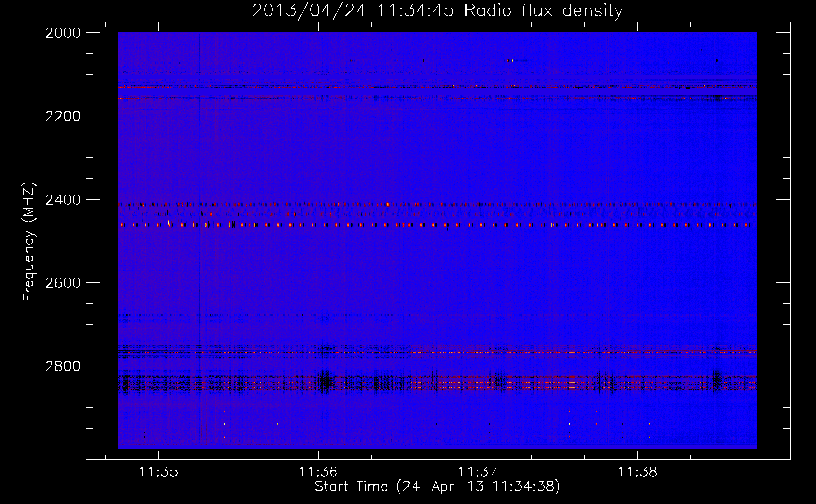Select the 2800 frequency tick label

coord(63,366)
